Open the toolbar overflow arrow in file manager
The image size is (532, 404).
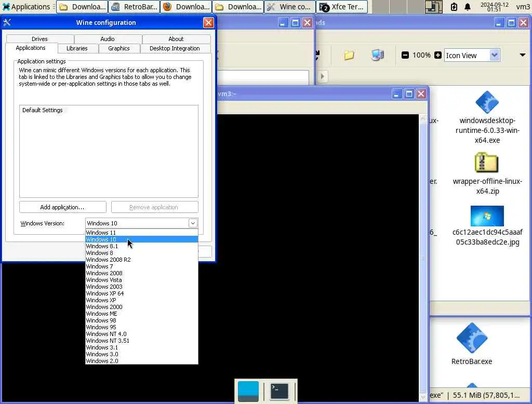(x=523, y=55)
